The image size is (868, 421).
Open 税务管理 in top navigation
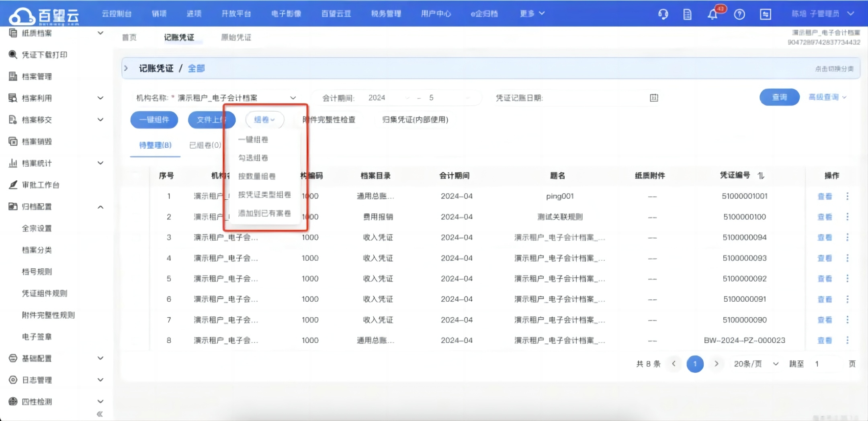(x=386, y=14)
